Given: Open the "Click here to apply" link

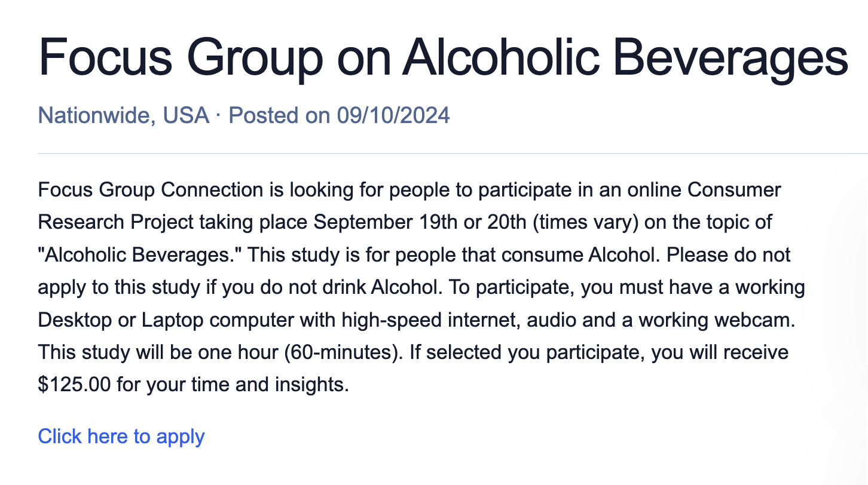Looking at the screenshot, I should [121, 436].
